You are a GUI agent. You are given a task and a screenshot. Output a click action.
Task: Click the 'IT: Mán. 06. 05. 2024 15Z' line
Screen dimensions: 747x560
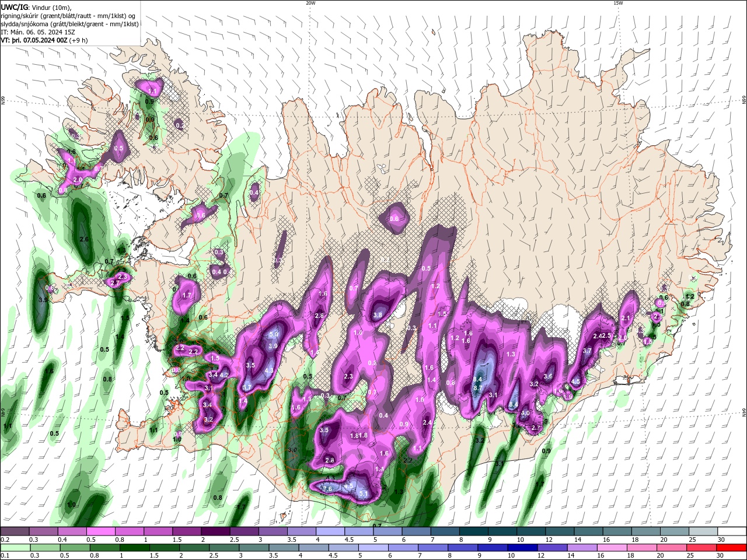pyautogui.click(x=38, y=32)
